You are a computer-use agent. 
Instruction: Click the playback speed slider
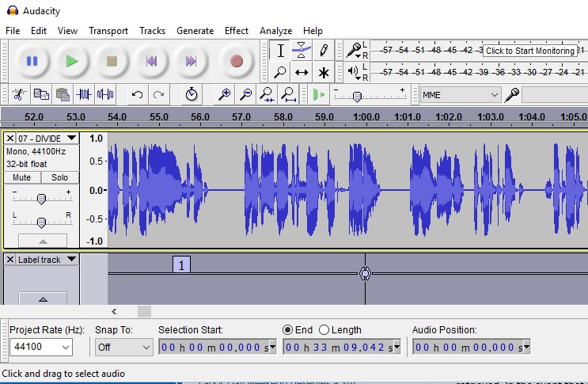[357, 97]
